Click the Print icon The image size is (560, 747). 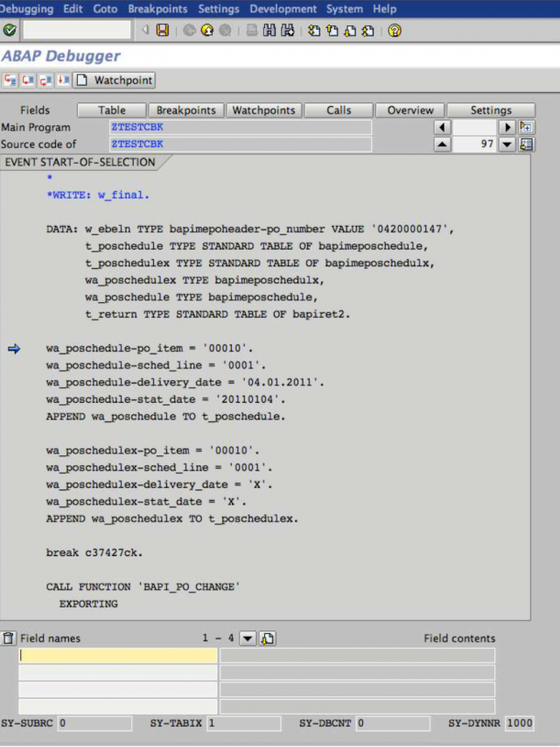(252, 31)
